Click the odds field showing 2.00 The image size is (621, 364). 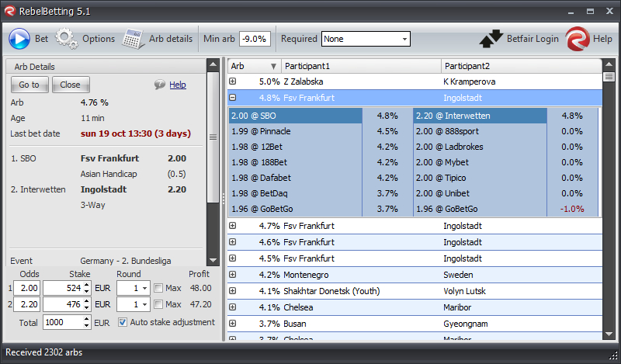click(x=27, y=288)
